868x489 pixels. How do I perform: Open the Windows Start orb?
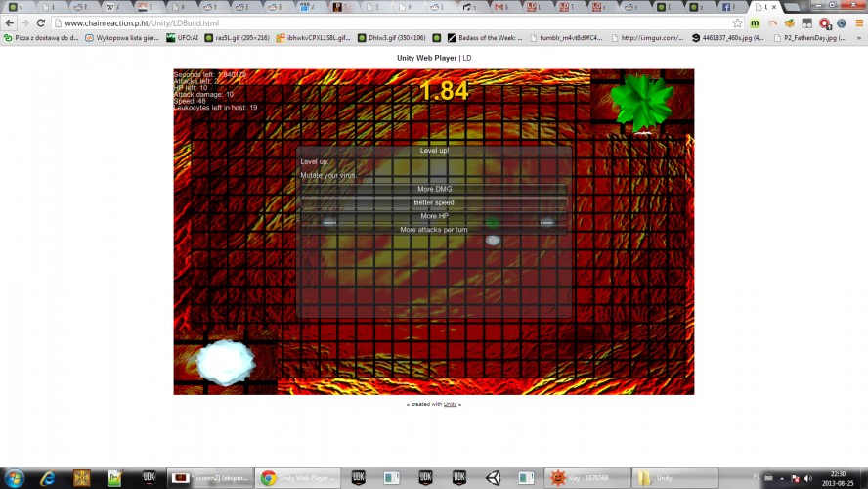(x=14, y=478)
